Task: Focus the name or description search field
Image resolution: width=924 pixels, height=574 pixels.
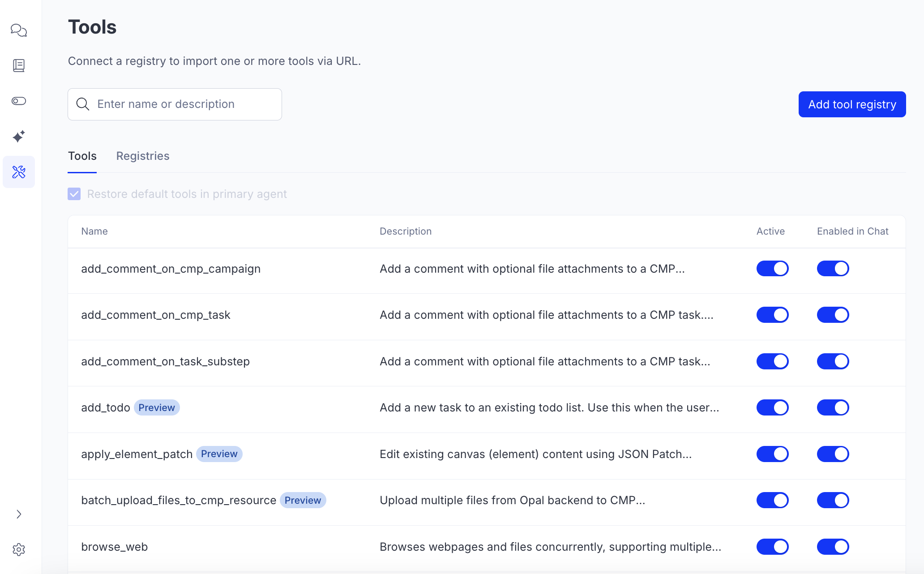Action: [184, 104]
